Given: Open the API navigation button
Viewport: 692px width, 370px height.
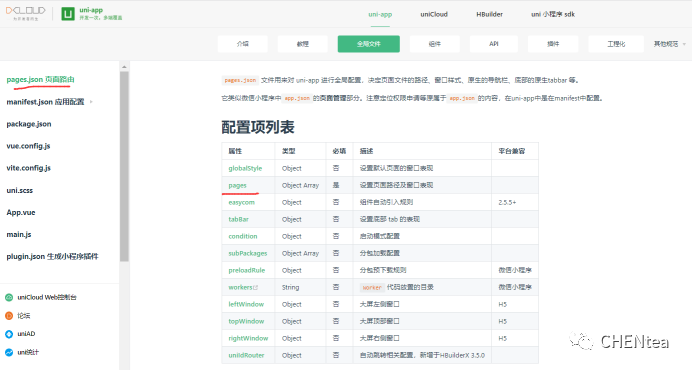Looking at the screenshot, I should pyautogui.click(x=494, y=44).
